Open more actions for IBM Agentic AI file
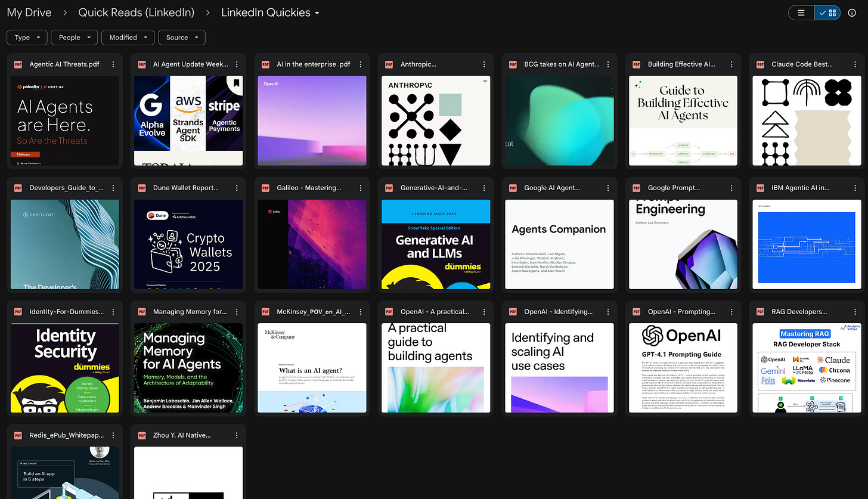 click(x=855, y=188)
